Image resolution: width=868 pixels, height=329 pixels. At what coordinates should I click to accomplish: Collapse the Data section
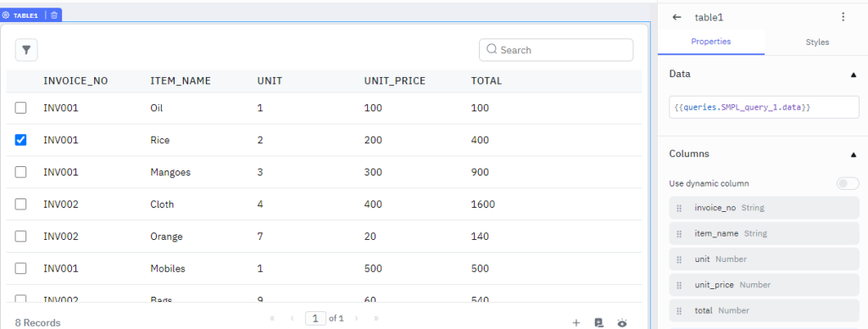click(853, 75)
